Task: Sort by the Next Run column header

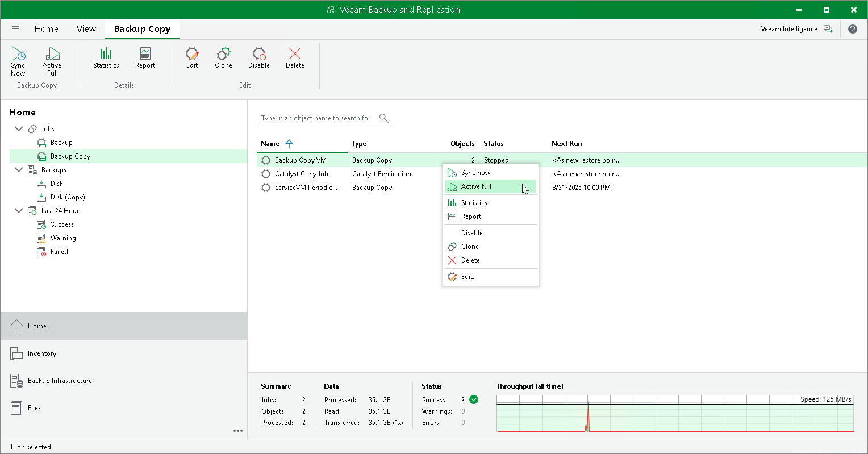Action: tap(567, 144)
